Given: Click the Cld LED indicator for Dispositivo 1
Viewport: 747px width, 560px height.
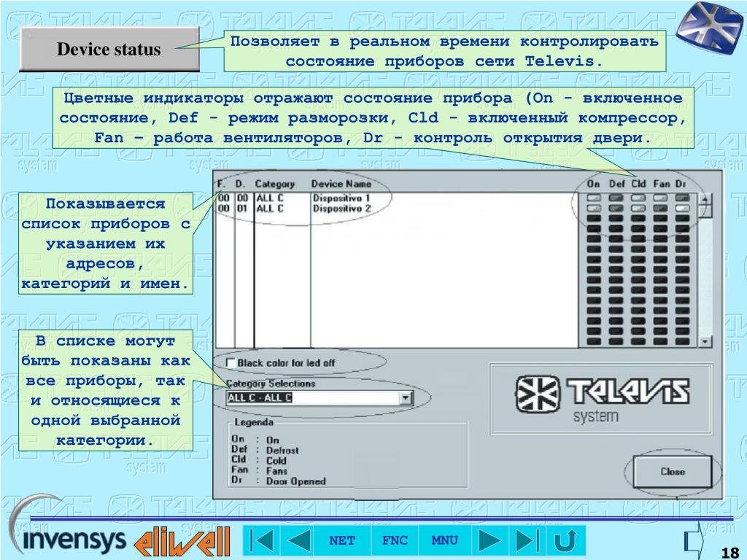Looking at the screenshot, I should tap(638, 198).
